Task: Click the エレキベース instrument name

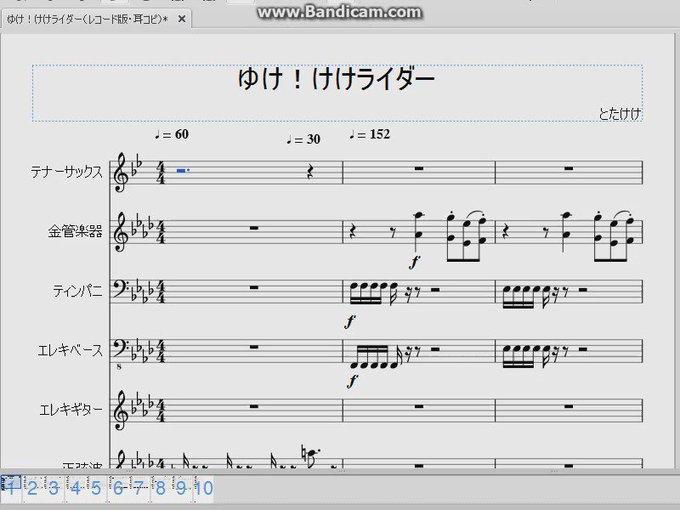Action: 70,350
